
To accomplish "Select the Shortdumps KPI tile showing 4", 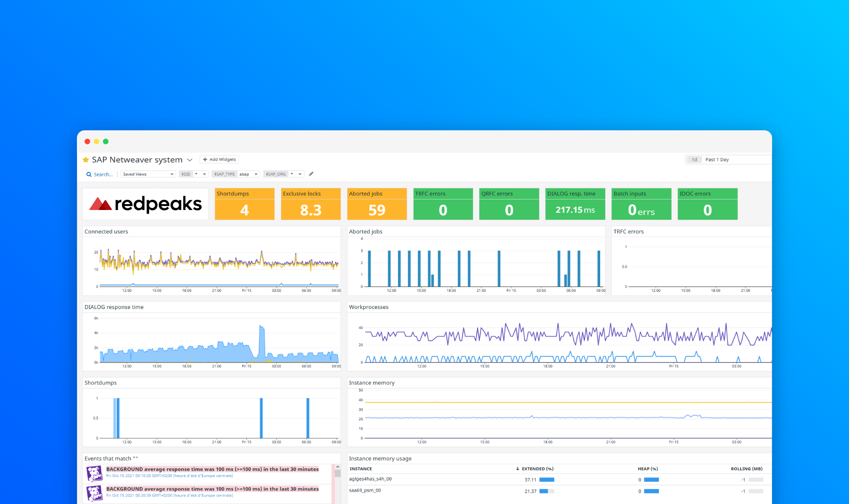I will 244,204.
